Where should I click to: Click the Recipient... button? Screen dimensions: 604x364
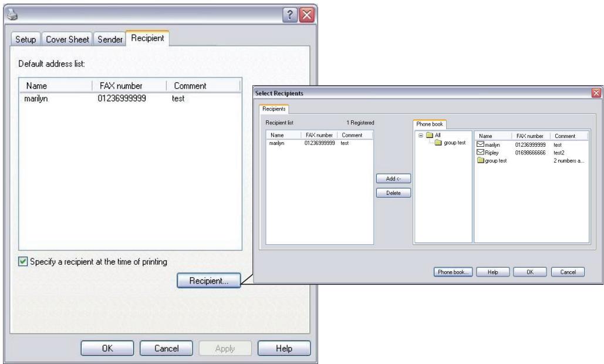[209, 281]
